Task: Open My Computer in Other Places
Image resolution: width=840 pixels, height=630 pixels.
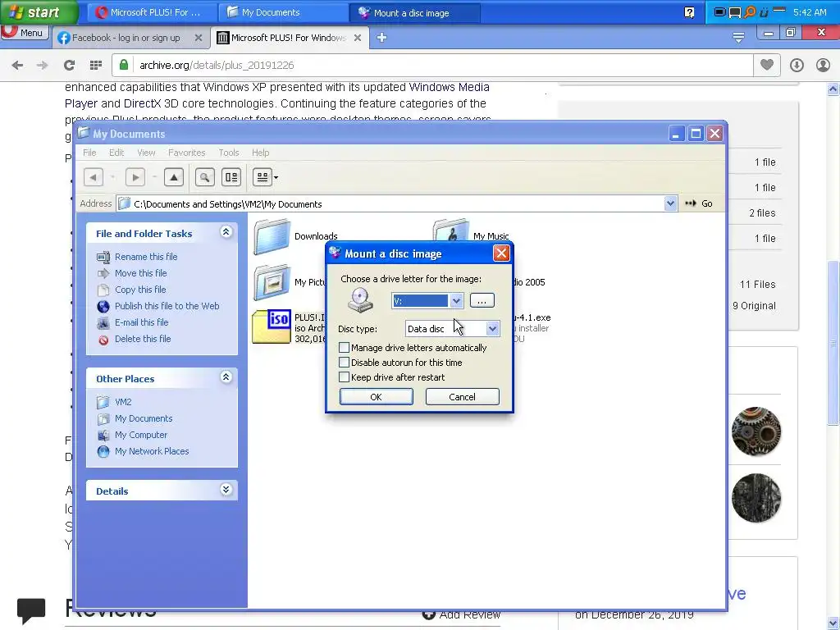Action: click(141, 435)
